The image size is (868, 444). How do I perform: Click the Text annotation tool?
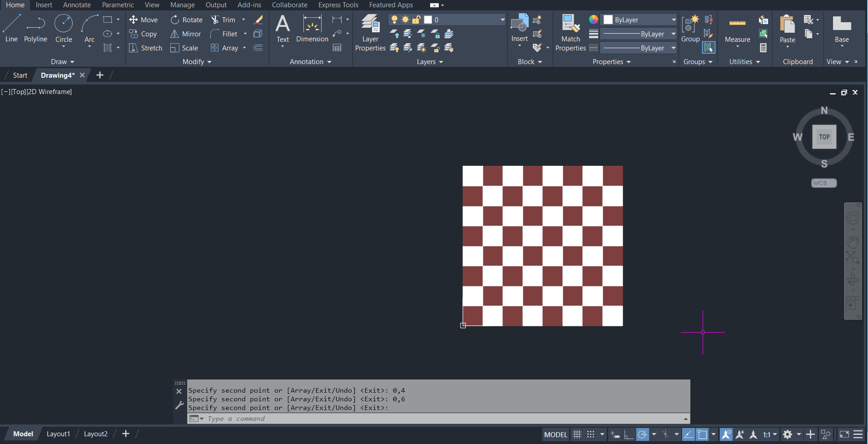[283, 28]
